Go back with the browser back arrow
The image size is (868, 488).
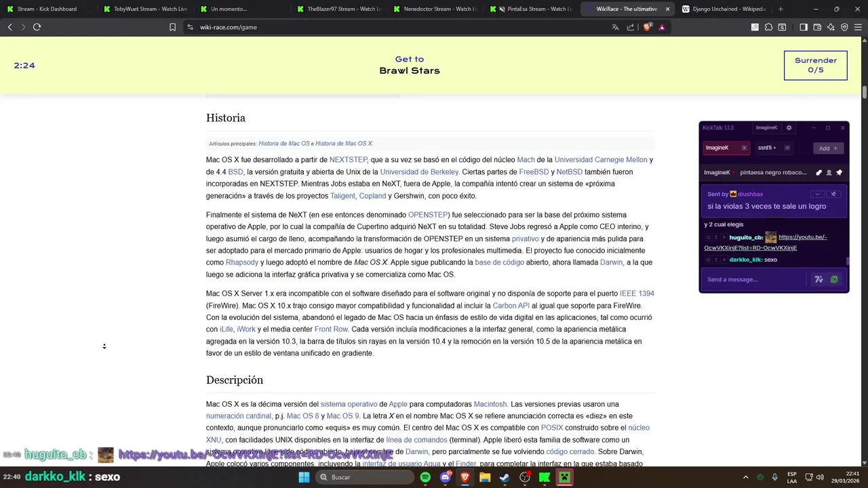tap(9, 27)
